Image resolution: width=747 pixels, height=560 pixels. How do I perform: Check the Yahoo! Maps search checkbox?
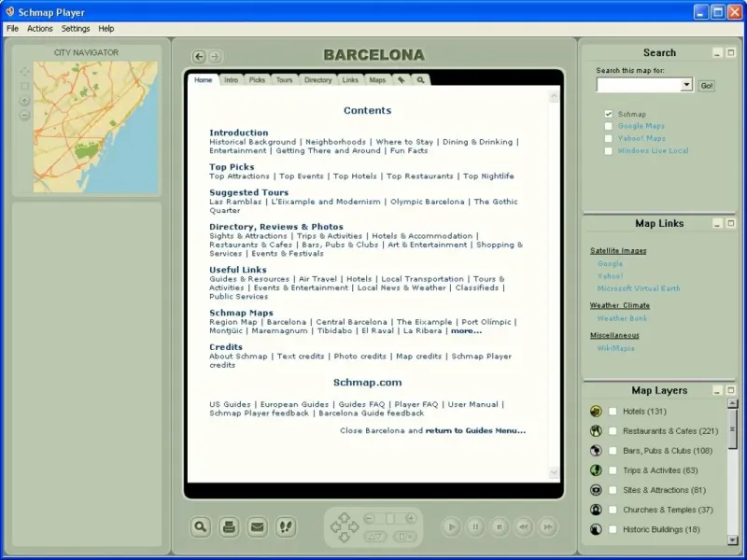[x=609, y=138]
